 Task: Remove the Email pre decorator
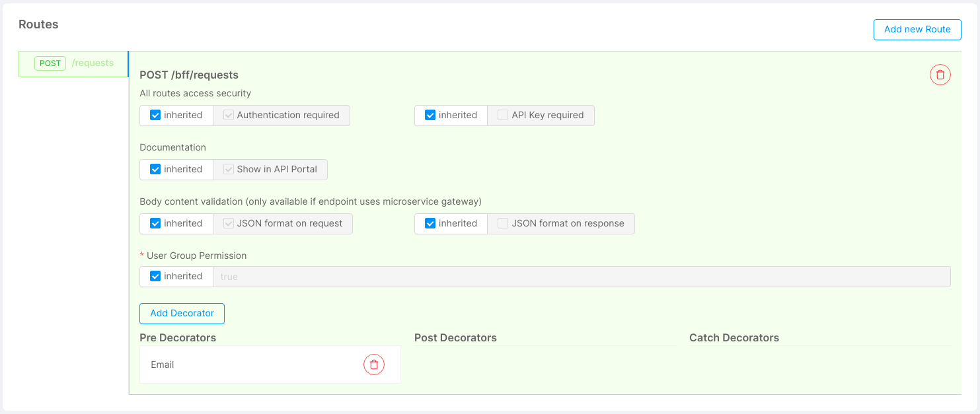tap(373, 364)
